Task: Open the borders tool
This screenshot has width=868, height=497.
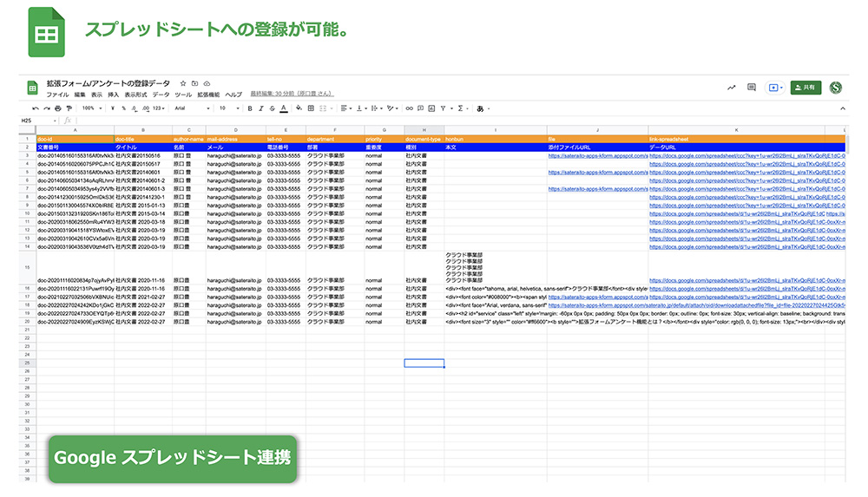Action: pyautogui.click(x=311, y=108)
